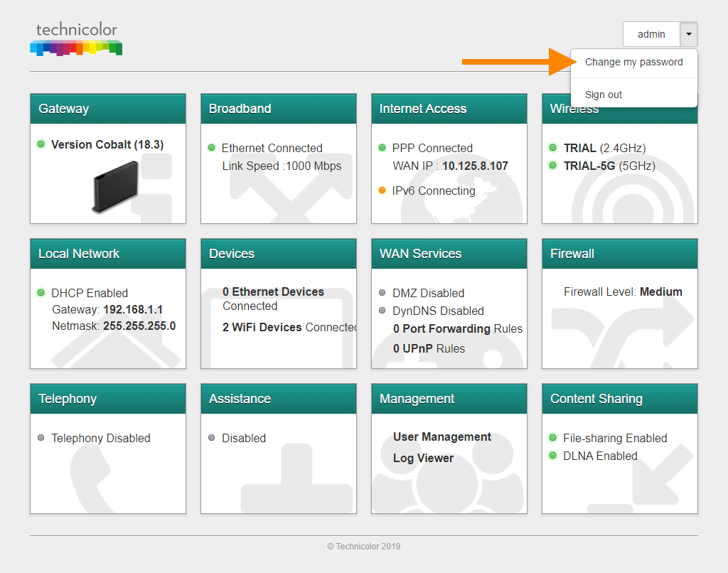The image size is (728, 573).
Task: Click the green Version Cobalt status dot
Action: pos(41,144)
